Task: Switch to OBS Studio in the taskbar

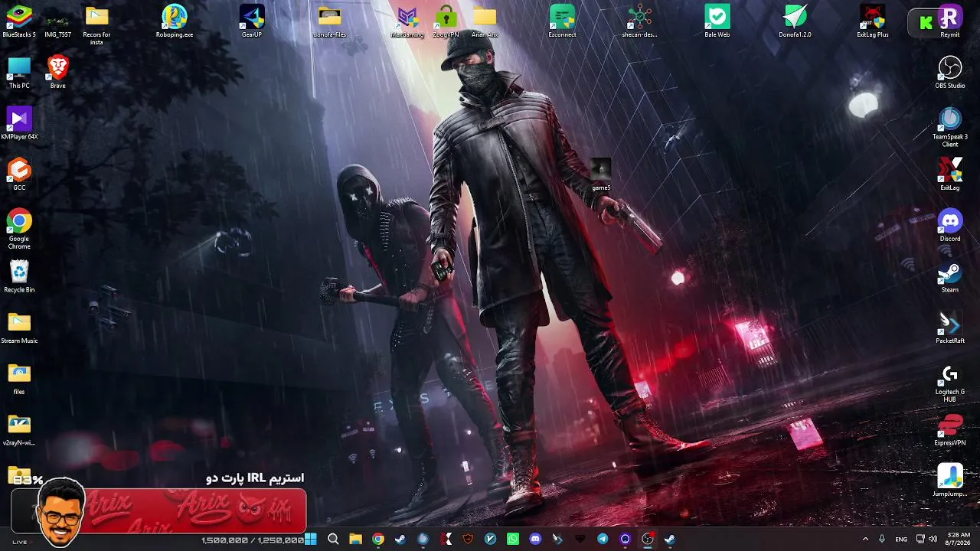Action: pos(647,539)
